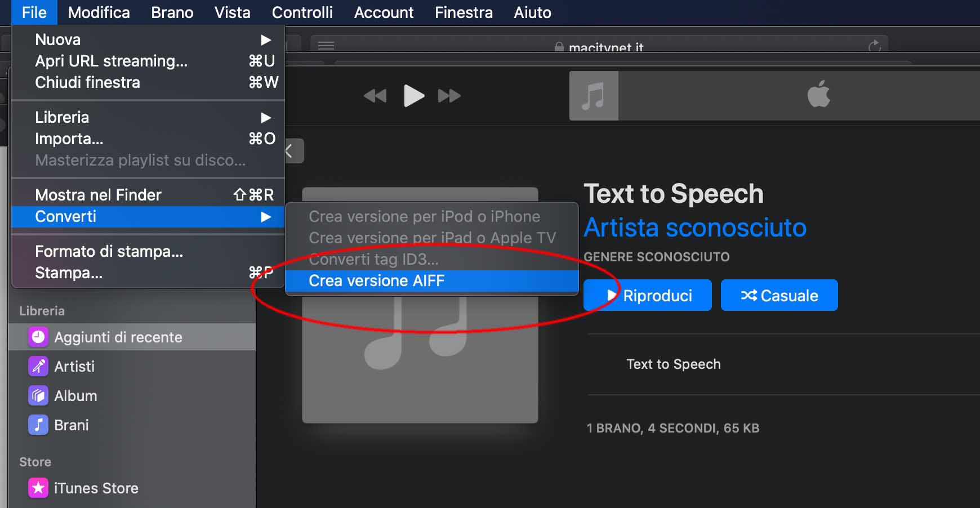Image resolution: width=980 pixels, height=508 pixels.
Task: Click the Riproduci button
Action: pyautogui.click(x=648, y=295)
